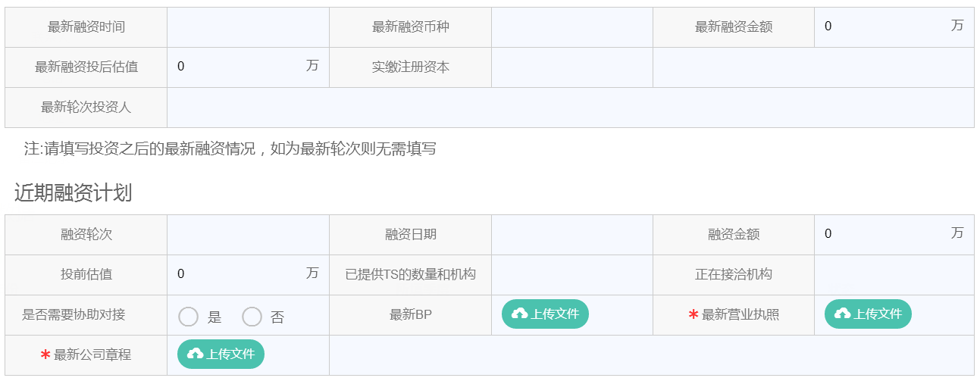Click into 正在接洽机构 field
Viewport: 980px width, 381px height.
pyautogui.click(x=894, y=275)
